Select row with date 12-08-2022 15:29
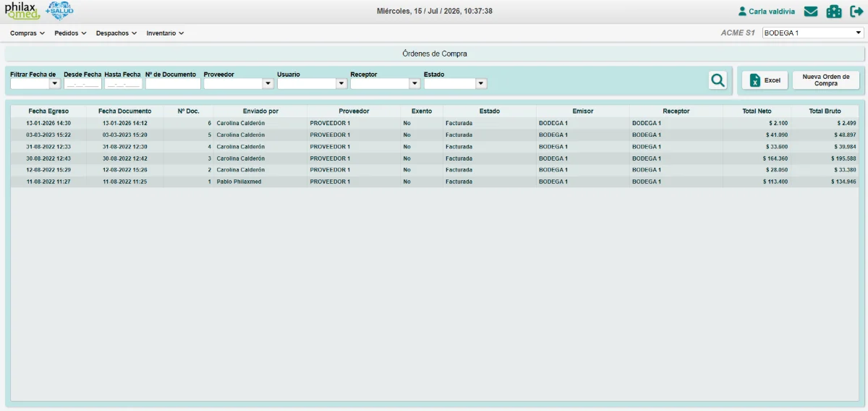Image resolution: width=868 pixels, height=411 pixels. point(435,170)
